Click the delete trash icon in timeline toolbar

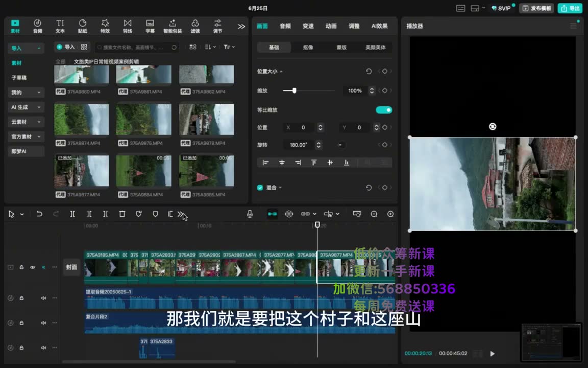(122, 214)
